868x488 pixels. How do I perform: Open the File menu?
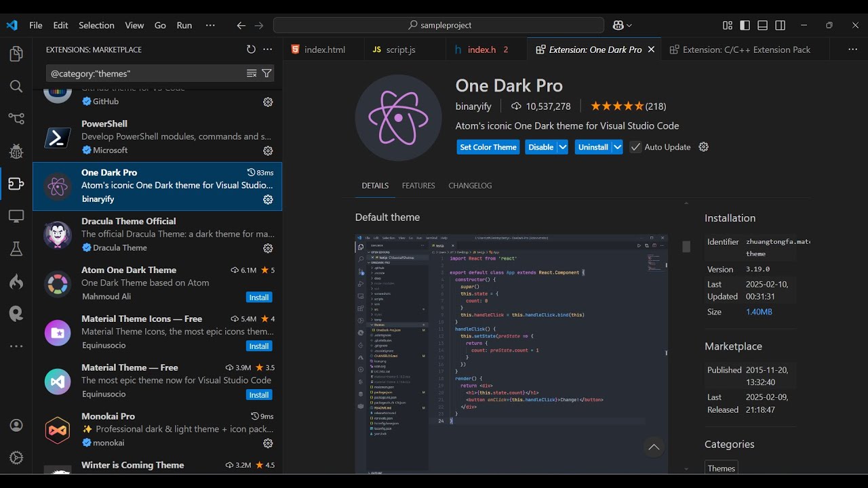click(36, 25)
